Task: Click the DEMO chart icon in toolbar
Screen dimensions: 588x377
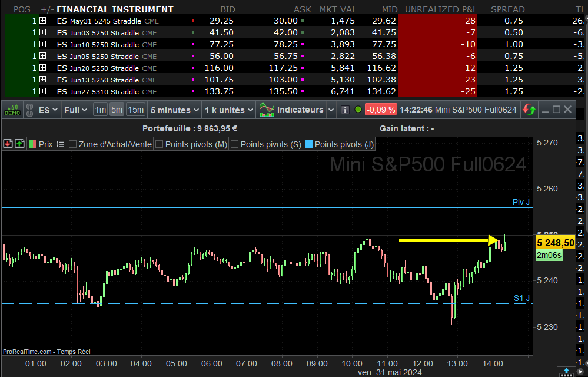Action: coord(12,110)
